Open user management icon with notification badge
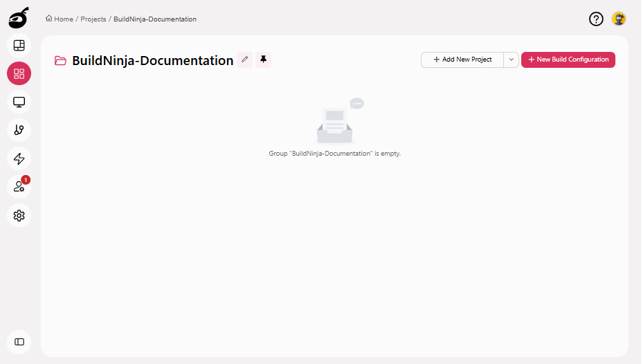The width and height of the screenshot is (641, 364). pyautogui.click(x=19, y=187)
